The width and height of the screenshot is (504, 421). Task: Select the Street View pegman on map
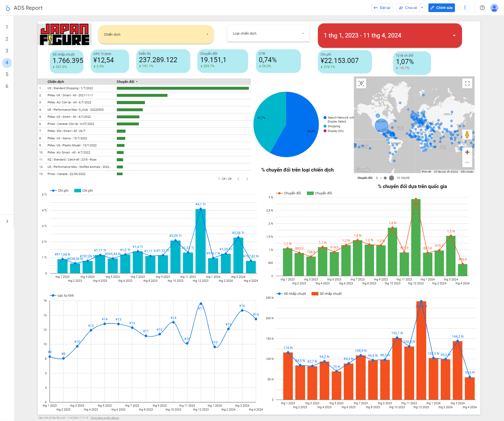pos(468,135)
